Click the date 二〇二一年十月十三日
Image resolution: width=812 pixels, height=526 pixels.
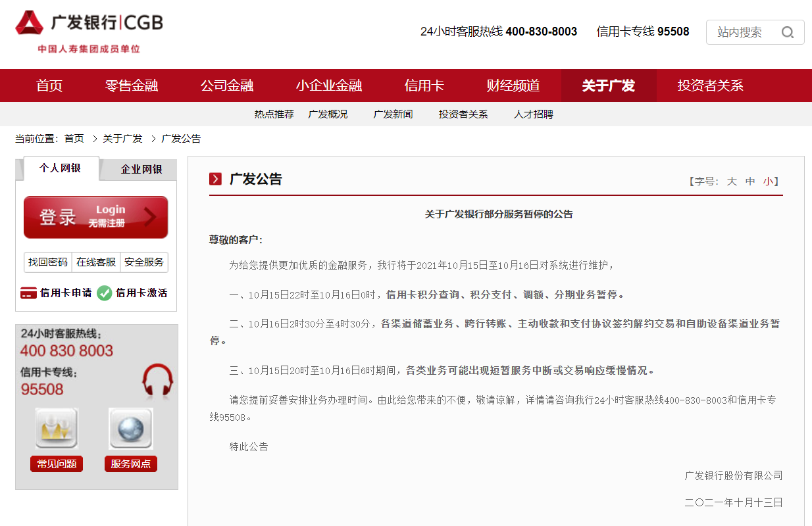tap(734, 502)
